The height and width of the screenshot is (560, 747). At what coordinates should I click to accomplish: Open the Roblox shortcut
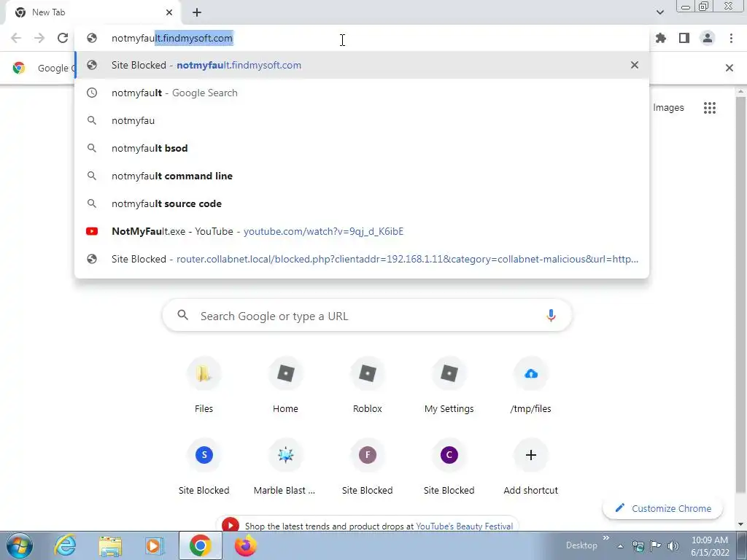[368, 386]
